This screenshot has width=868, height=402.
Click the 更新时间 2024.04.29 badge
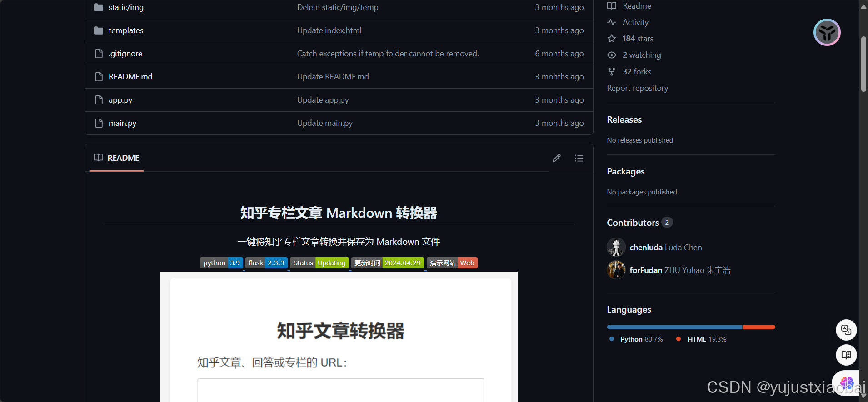[x=388, y=263]
